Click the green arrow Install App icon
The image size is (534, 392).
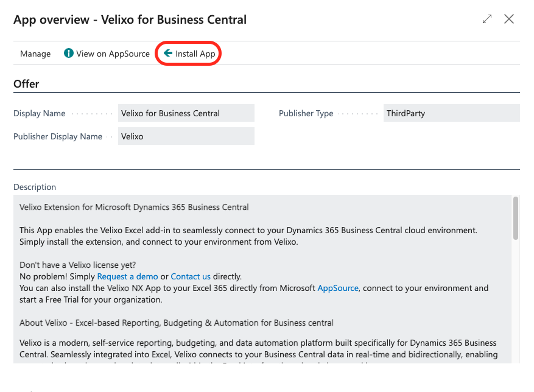pos(168,54)
